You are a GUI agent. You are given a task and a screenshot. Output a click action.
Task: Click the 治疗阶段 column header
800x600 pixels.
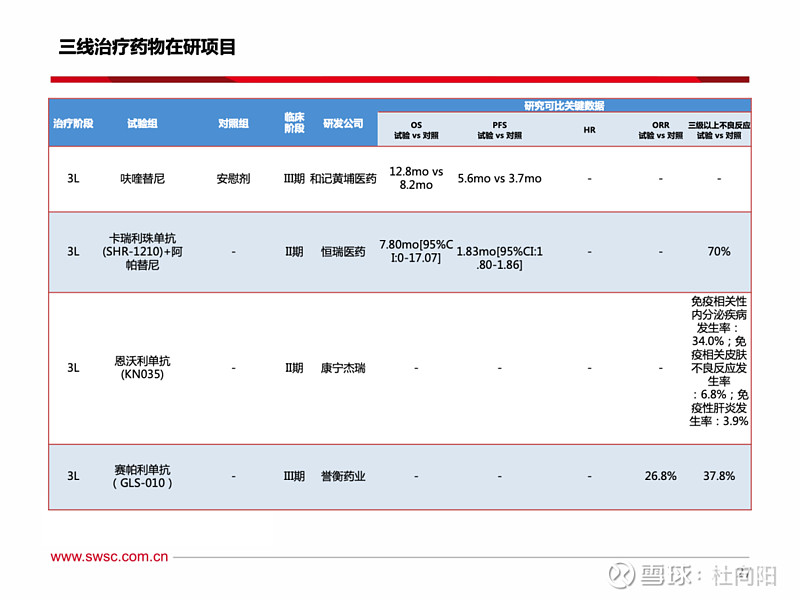point(73,123)
